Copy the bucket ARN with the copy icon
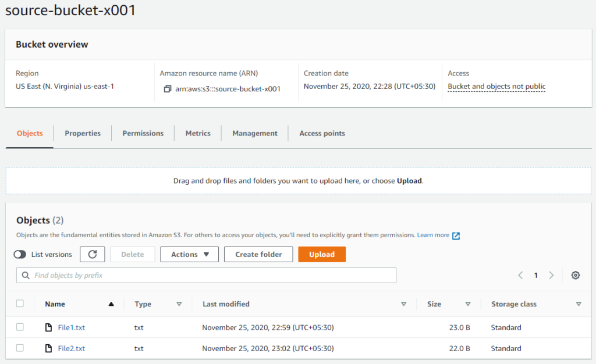Viewport: 596px width, 364px height. click(167, 89)
